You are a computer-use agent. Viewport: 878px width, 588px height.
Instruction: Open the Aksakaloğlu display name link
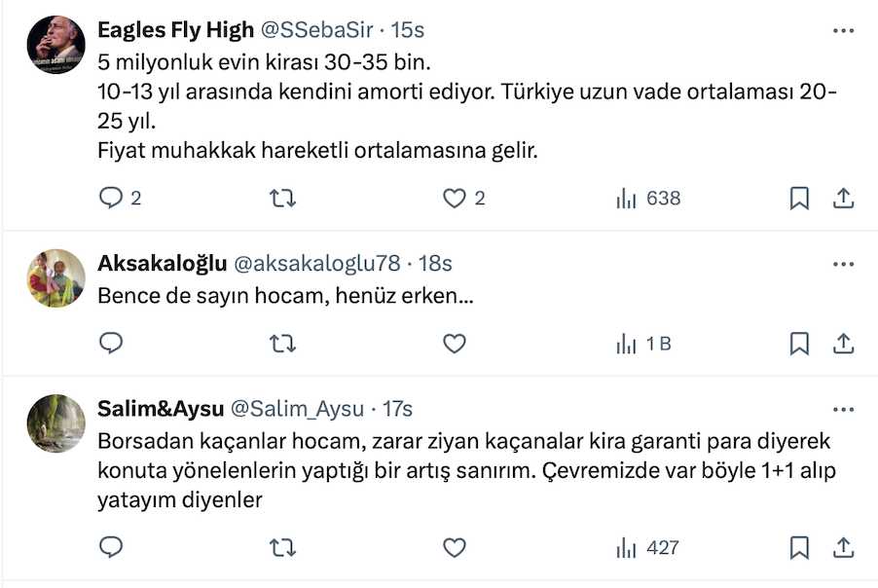click(x=163, y=264)
